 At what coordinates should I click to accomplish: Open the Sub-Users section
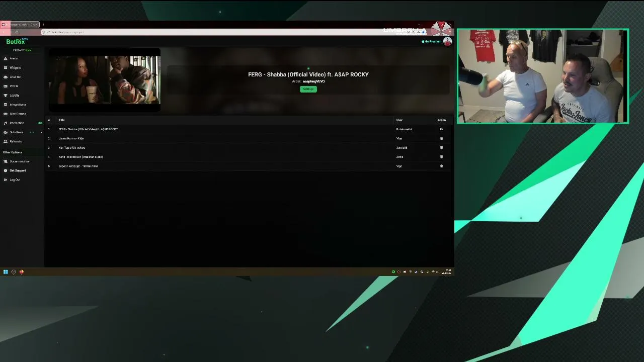click(17, 132)
